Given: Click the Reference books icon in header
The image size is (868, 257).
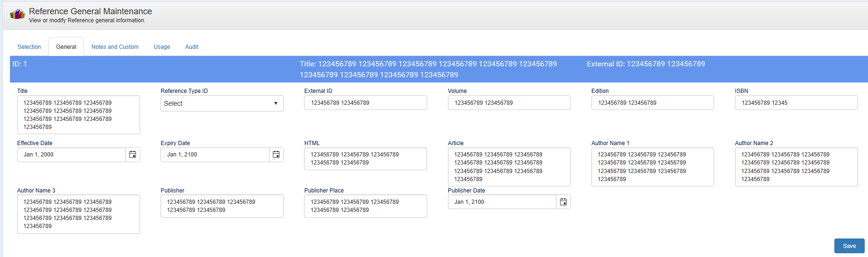Looking at the screenshot, I should (17, 15).
